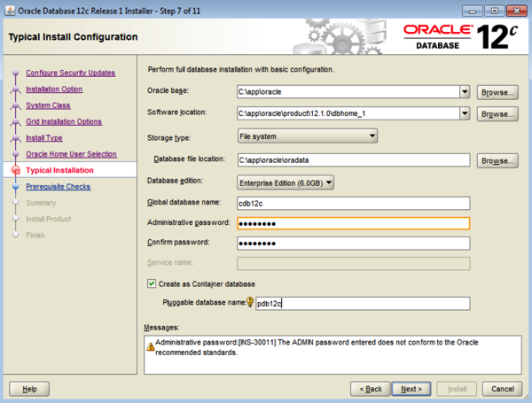Click the Back button
532x403 pixels.
coord(370,388)
